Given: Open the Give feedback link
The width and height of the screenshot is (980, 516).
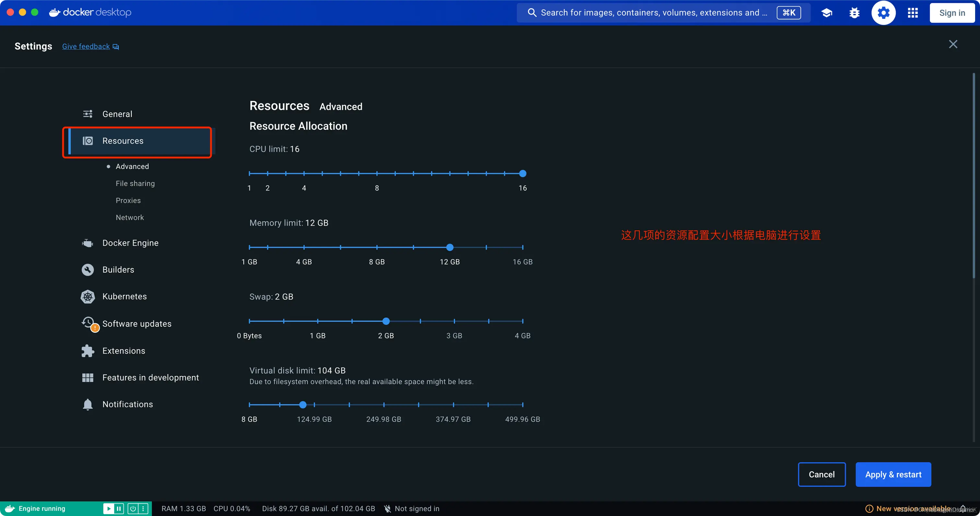Looking at the screenshot, I should pyautogui.click(x=86, y=46).
